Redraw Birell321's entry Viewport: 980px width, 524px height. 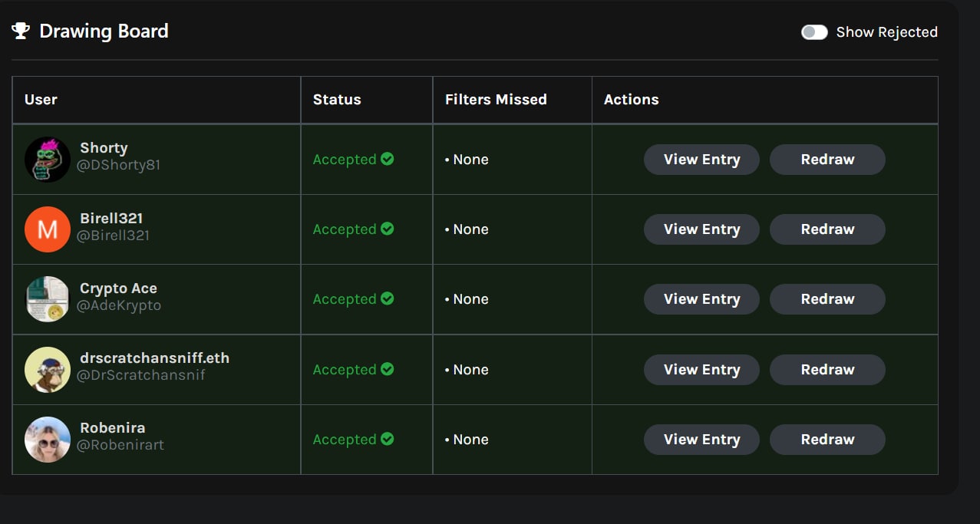[827, 229]
